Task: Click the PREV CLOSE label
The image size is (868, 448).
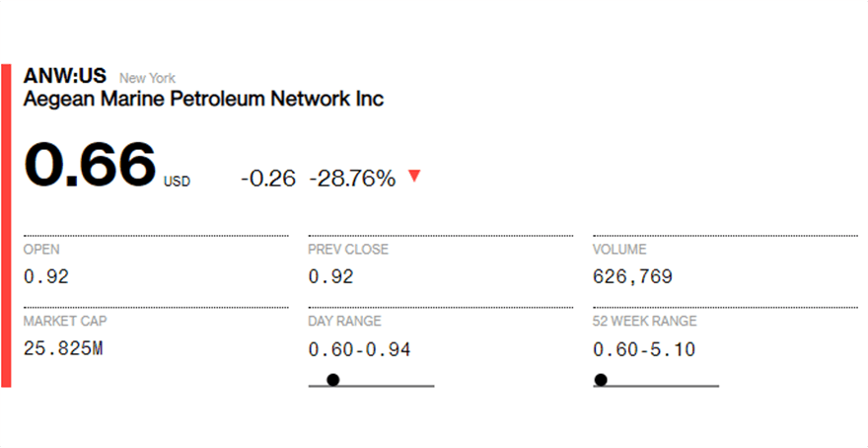Action: click(348, 250)
